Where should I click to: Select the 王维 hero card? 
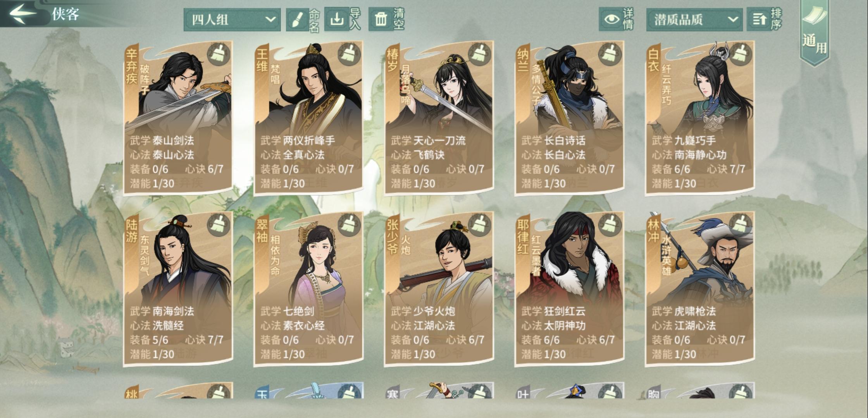pyautogui.click(x=308, y=118)
